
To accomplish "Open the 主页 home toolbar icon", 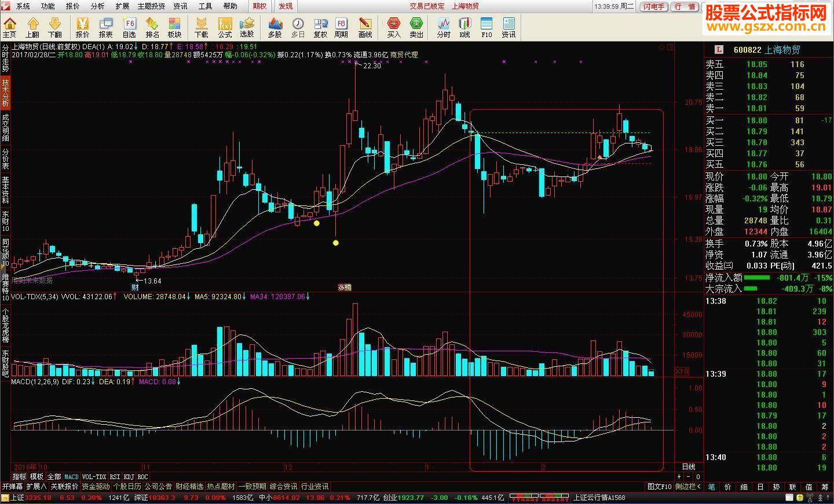I will 10,27.
